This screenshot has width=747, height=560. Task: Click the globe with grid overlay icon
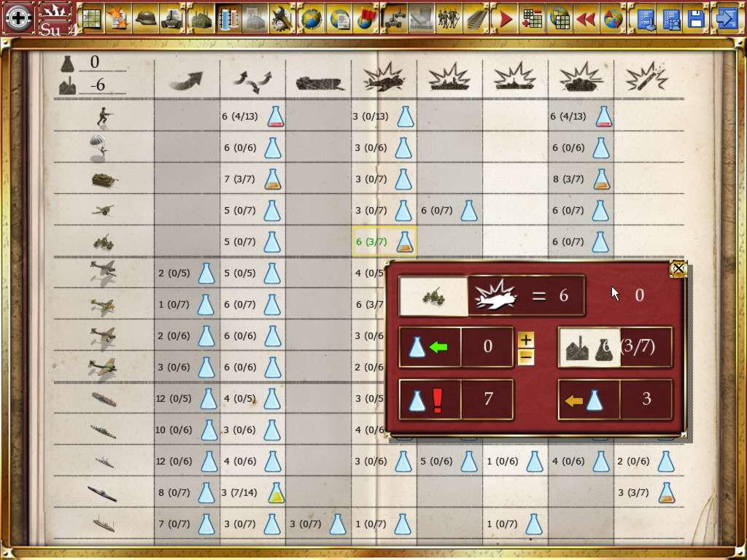[560, 18]
